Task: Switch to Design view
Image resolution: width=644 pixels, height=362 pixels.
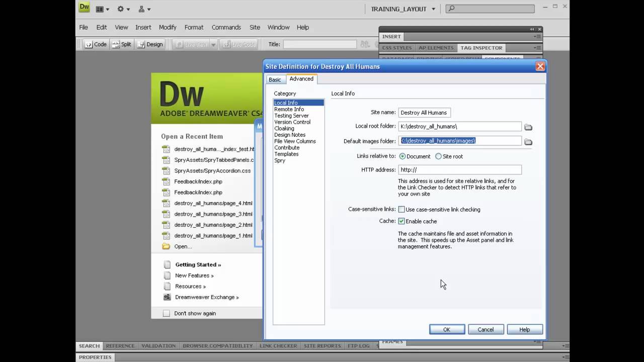Action: pos(150,44)
